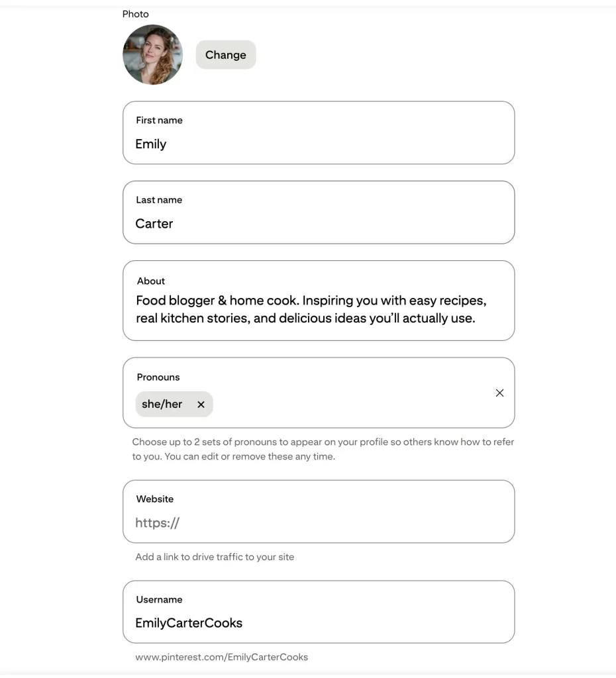Viewport: 616px width, 678px height.
Task: Click the About label
Action: [151, 281]
